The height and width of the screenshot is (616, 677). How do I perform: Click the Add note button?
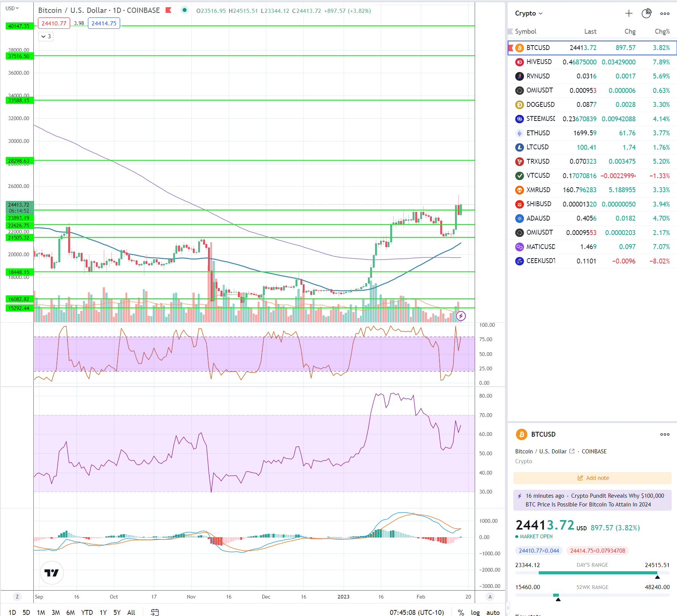coord(593,478)
